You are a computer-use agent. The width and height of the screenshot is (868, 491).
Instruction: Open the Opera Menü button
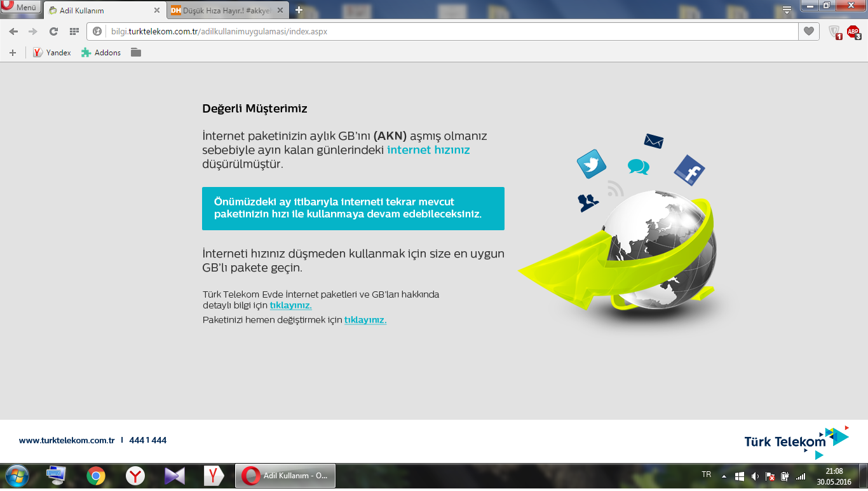click(20, 8)
